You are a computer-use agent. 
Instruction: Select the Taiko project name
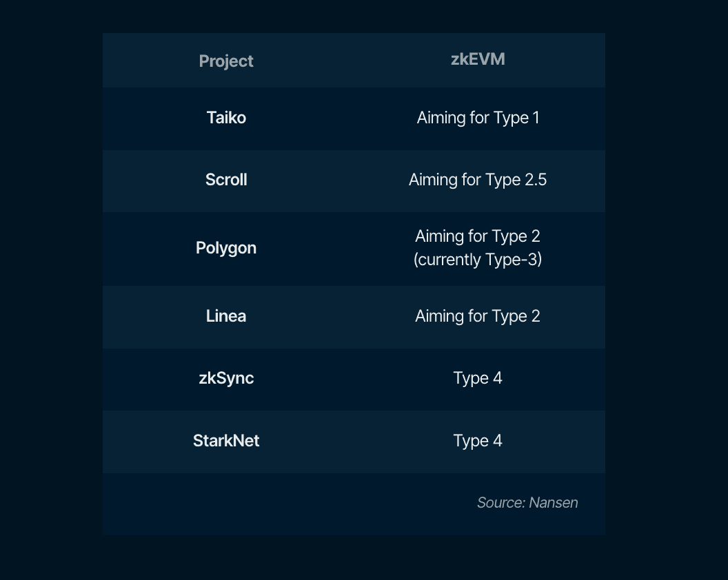tap(226, 118)
